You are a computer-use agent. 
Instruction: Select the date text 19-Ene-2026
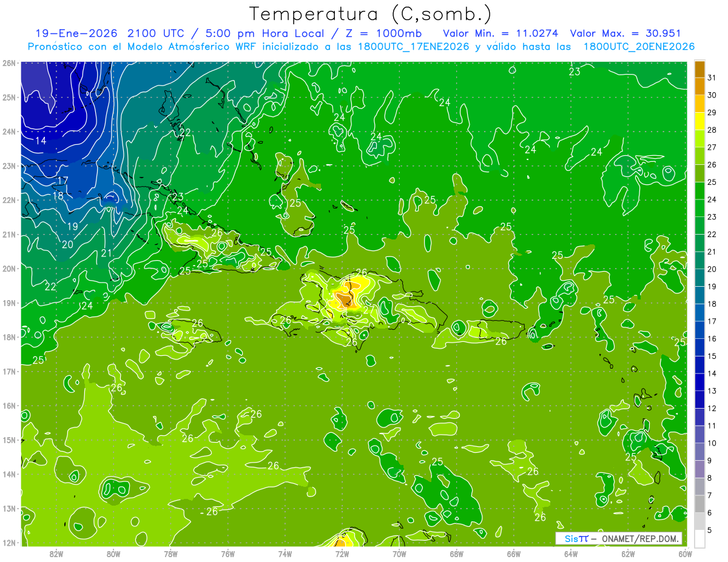[x=76, y=33]
